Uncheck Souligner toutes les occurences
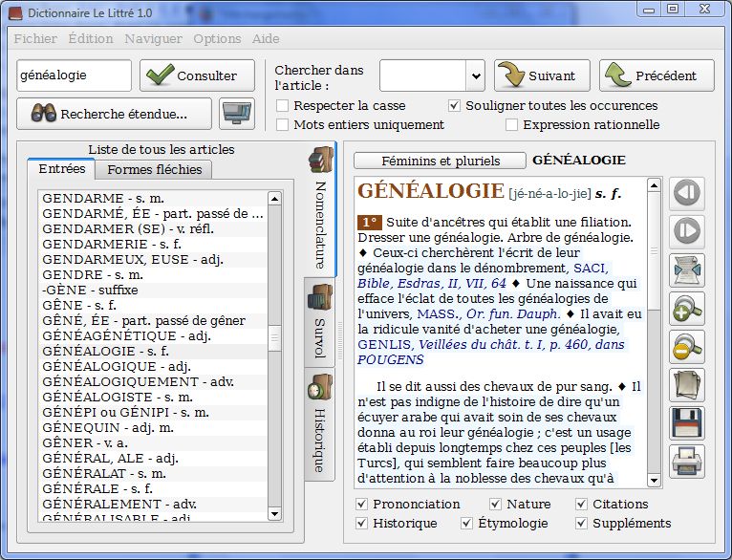Screen dimensions: 732x560 pyautogui.click(x=454, y=105)
